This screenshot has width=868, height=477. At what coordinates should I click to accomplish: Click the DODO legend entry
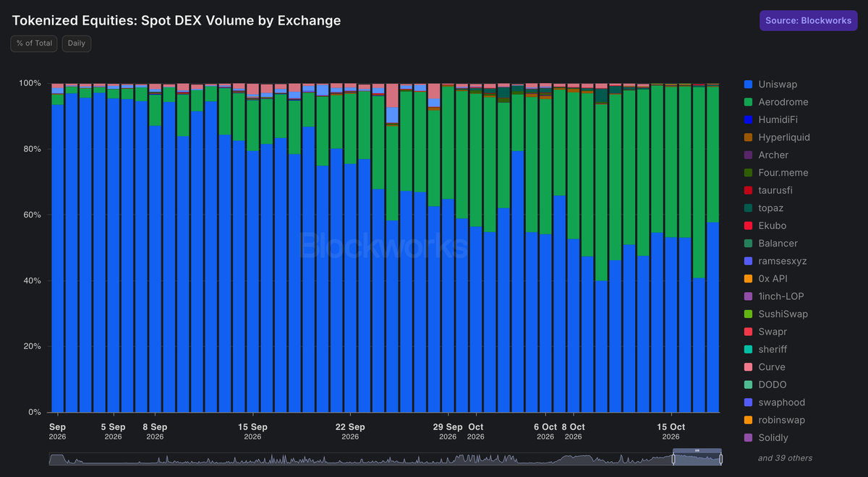point(765,385)
